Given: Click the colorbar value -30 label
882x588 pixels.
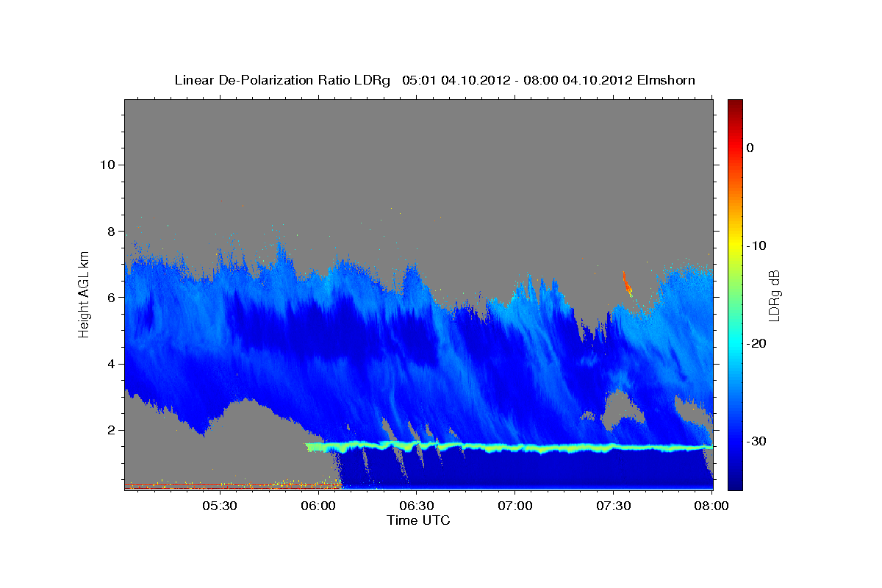Looking at the screenshot, I should (x=756, y=441).
